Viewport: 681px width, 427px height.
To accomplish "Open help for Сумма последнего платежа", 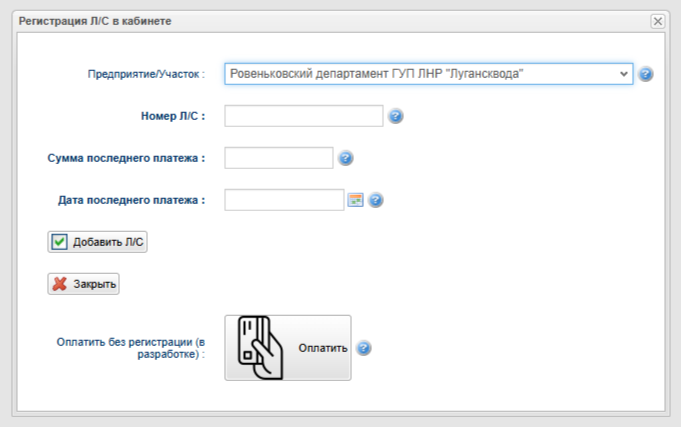I will pyautogui.click(x=346, y=158).
